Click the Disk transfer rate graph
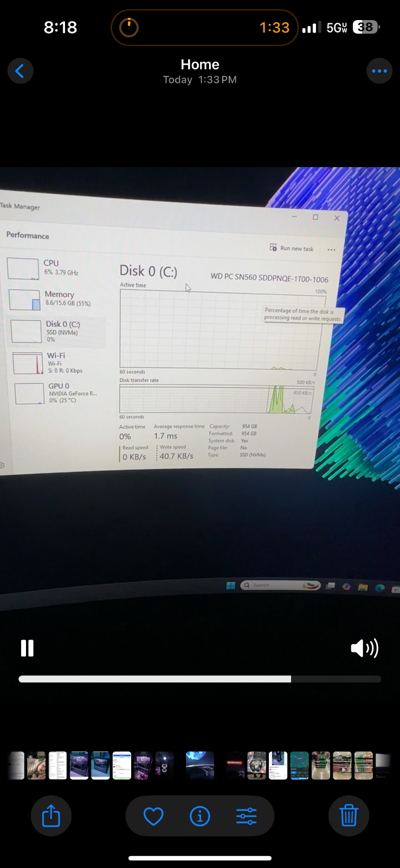The width and height of the screenshot is (400, 868). click(217, 399)
